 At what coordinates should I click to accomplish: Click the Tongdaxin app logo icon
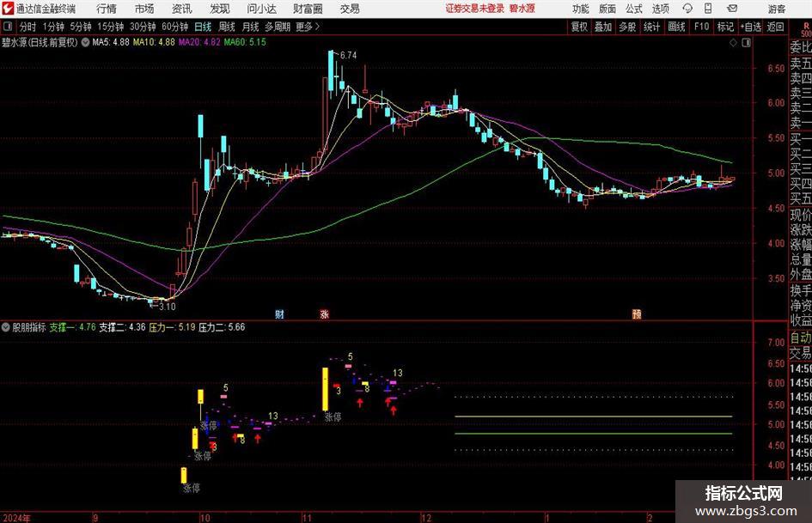[x=8, y=9]
